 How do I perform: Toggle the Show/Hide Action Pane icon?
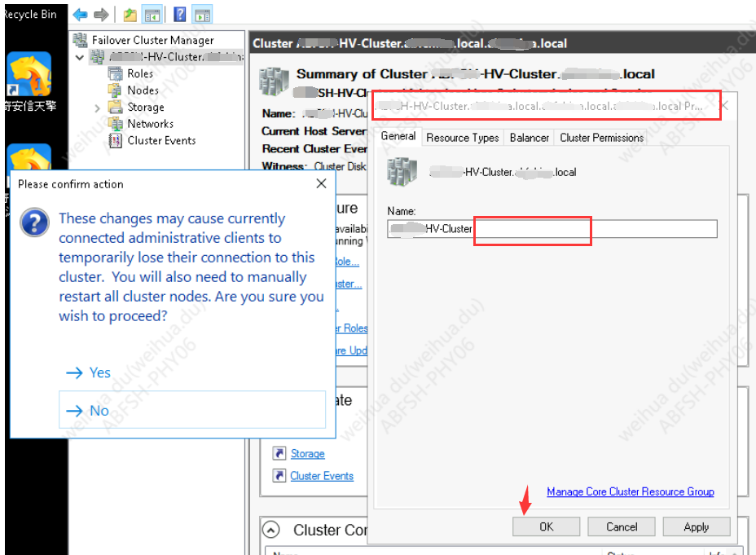202,15
